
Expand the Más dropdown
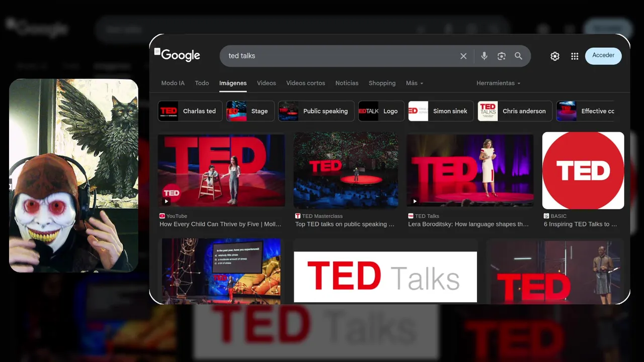click(x=415, y=83)
